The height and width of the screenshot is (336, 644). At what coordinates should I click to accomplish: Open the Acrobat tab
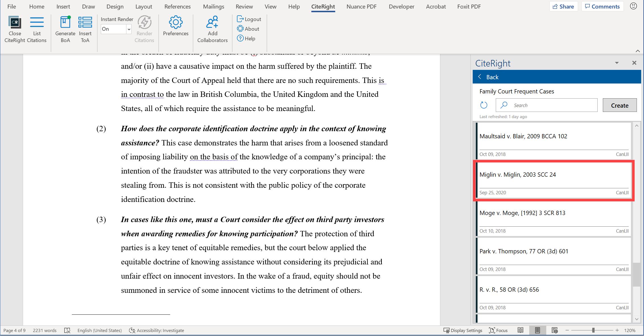pos(436,7)
